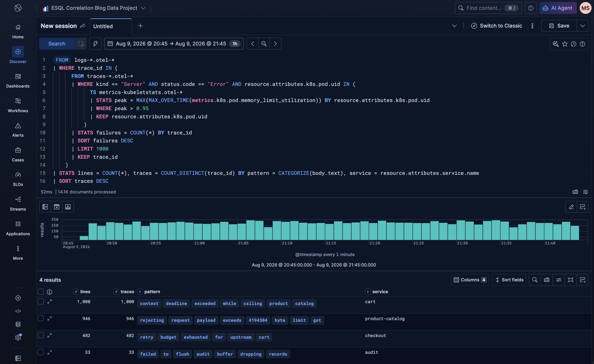Select the checkout row checkbox
The height and width of the screenshot is (364, 594).
coord(41,335)
